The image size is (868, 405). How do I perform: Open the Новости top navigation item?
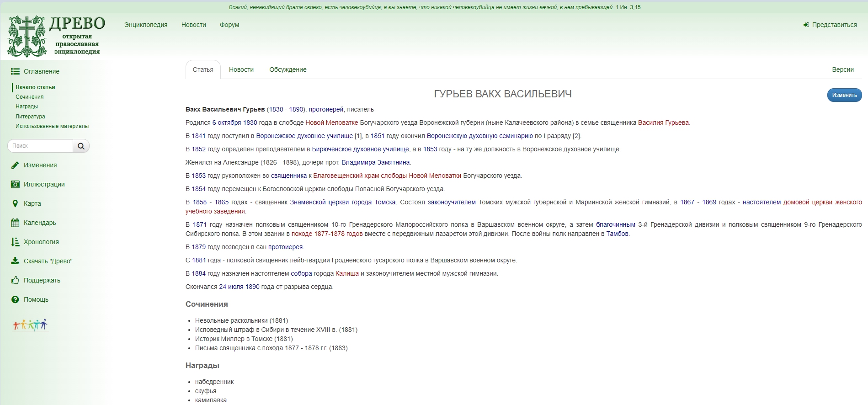point(194,25)
